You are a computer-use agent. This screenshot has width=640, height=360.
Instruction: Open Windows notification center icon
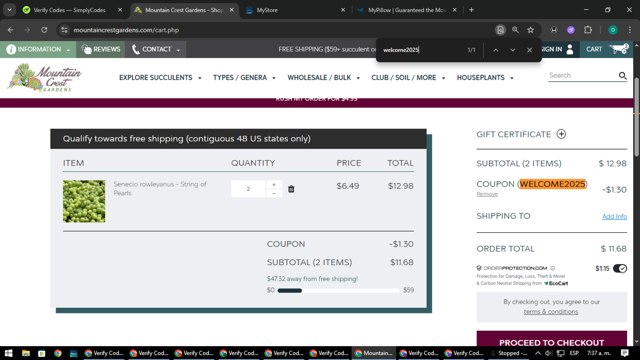[x=624, y=353]
